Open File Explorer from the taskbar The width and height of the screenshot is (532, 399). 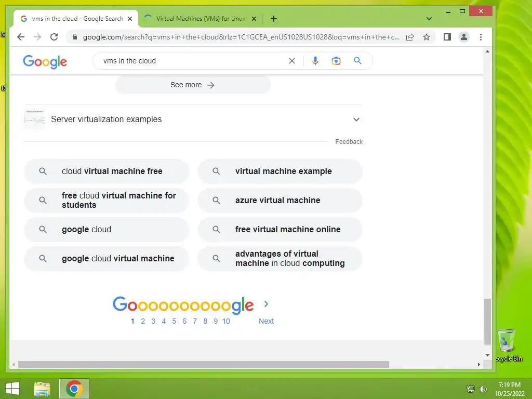click(x=42, y=389)
